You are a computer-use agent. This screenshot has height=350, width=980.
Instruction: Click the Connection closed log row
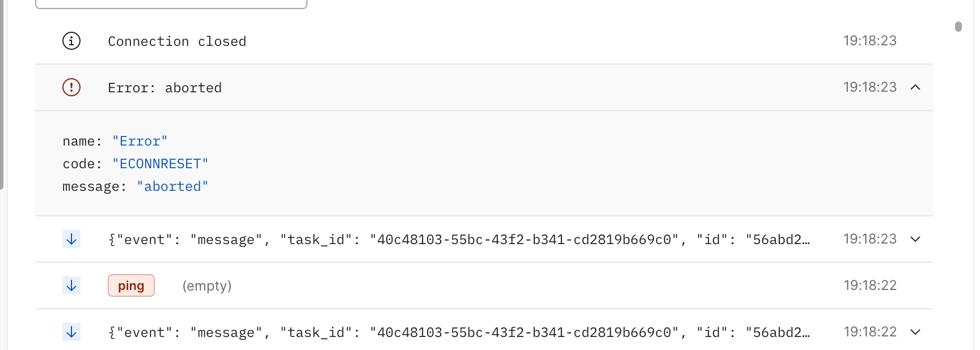coord(397,41)
